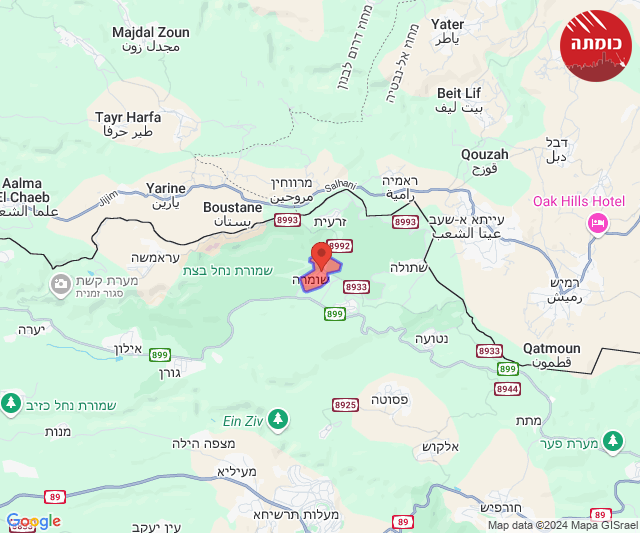Click the Ein Ziv green tree icon
640x533 pixels.
tap(278, 420)
